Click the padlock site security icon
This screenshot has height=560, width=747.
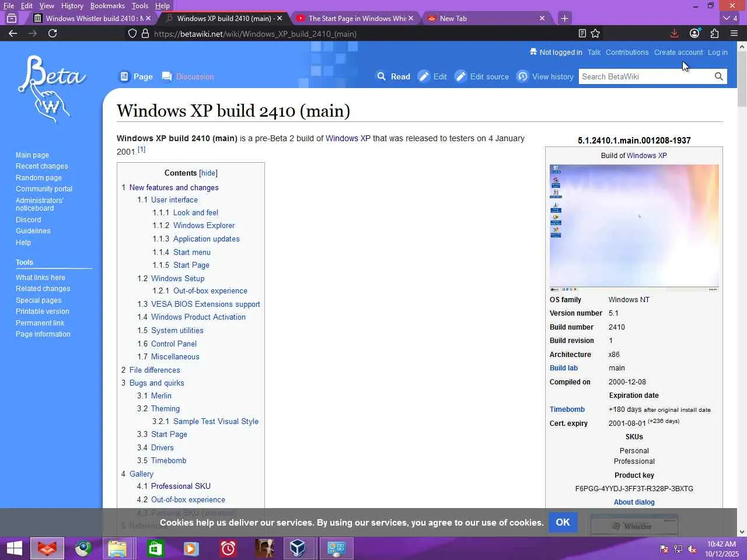pos(145,33)
